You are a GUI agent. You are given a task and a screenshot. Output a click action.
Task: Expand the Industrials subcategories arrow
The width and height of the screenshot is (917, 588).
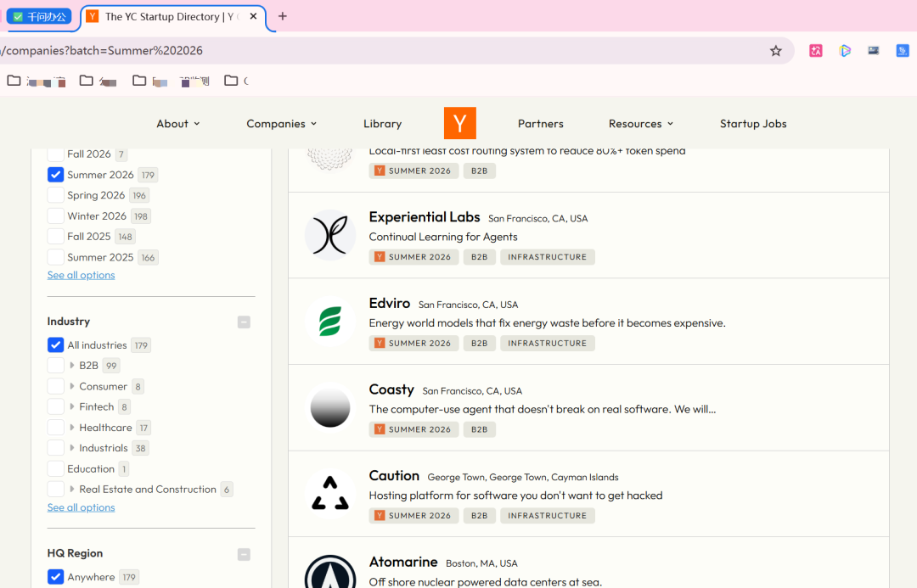tap(72, 448)
